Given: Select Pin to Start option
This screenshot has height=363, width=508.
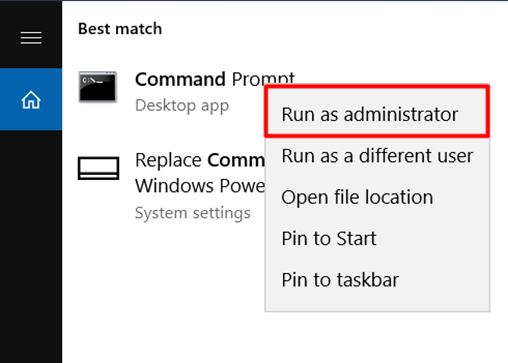Looking at the screenshot, I should [x=329, y=238].
